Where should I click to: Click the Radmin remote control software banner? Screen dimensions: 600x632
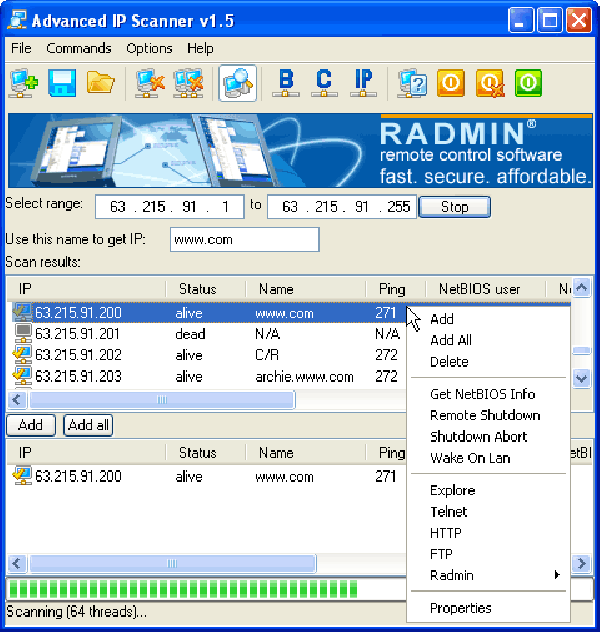(x=300, y=150)
